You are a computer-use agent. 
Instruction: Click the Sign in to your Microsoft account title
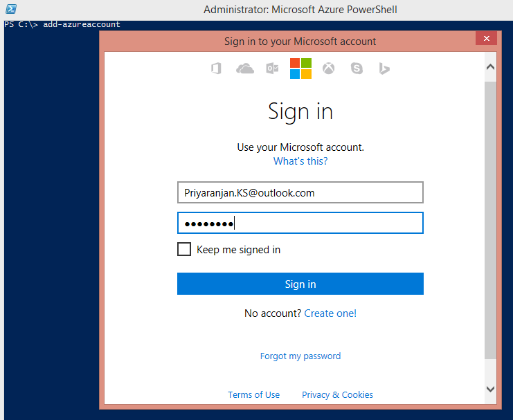300,42
